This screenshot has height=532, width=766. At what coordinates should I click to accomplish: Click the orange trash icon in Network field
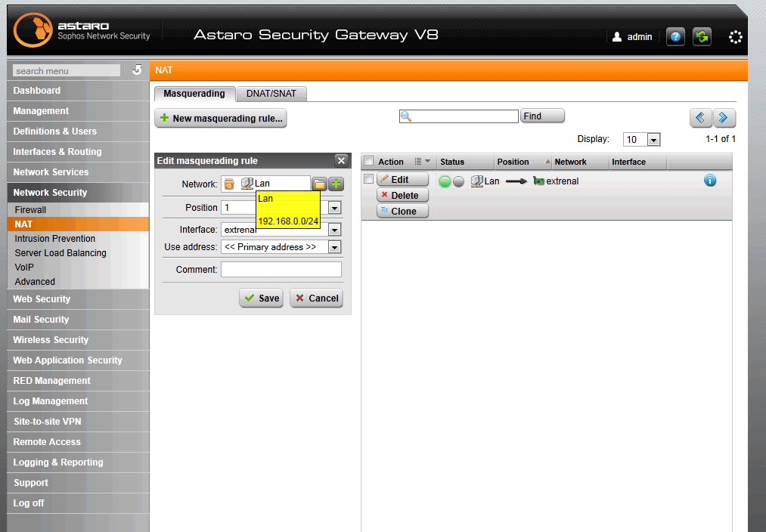tap(228, 184)
